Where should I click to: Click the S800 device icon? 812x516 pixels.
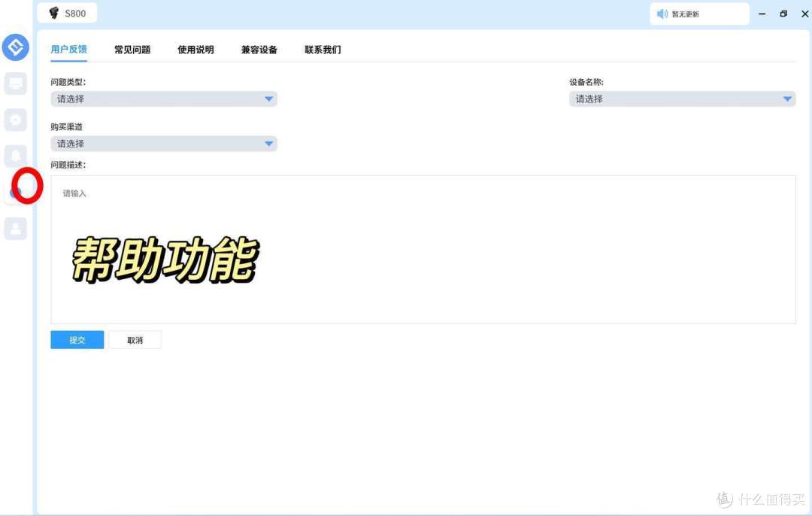pyautogui.click(x=54, y=13)
